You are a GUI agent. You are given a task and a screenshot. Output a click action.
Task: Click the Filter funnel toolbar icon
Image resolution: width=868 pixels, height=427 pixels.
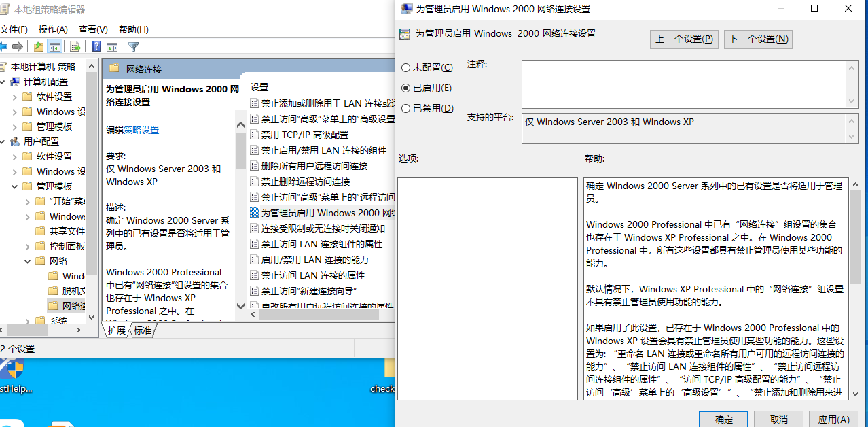[134, 46]
